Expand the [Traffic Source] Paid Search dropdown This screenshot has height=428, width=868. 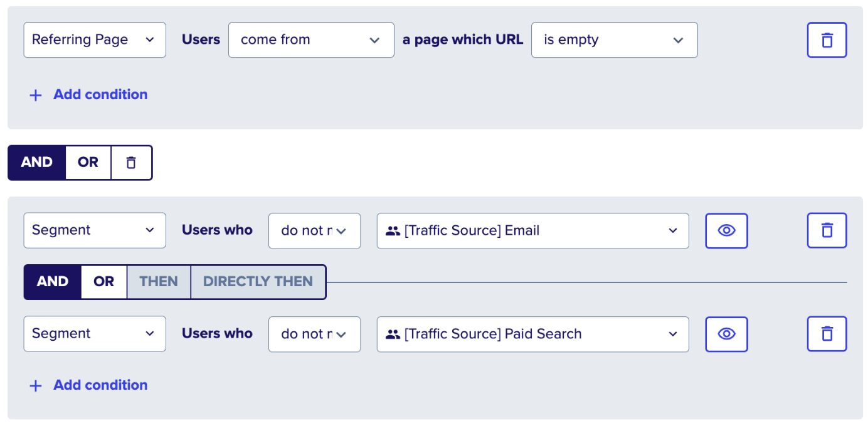coord(533,334)
